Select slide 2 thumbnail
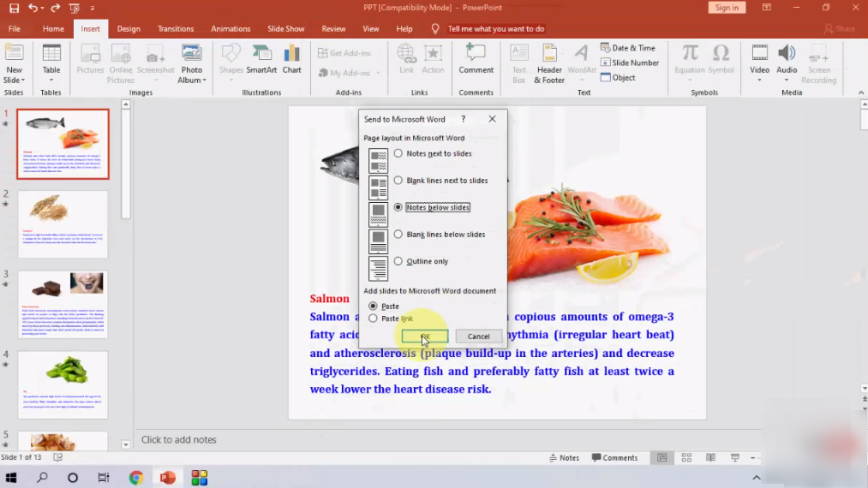 point(63,224)
